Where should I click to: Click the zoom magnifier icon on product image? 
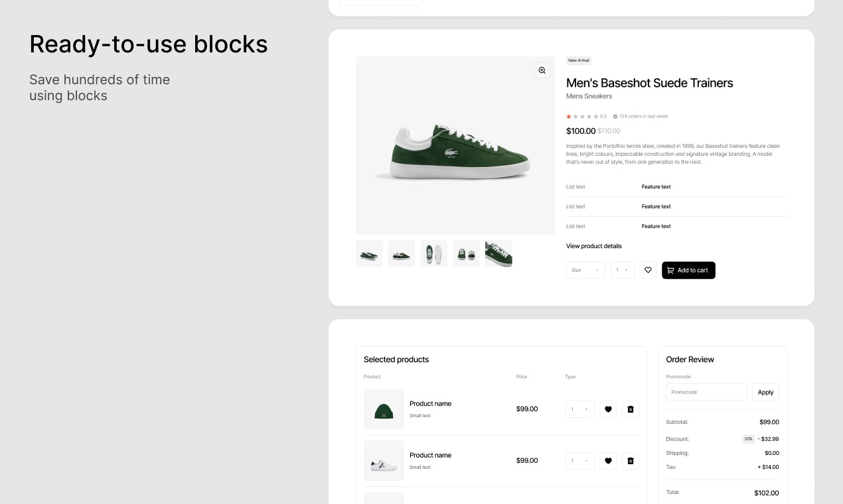[542, 70]
